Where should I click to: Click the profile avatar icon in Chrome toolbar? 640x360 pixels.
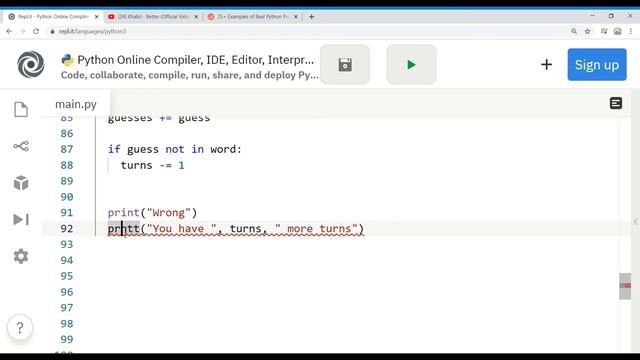[x=618, y=31]
